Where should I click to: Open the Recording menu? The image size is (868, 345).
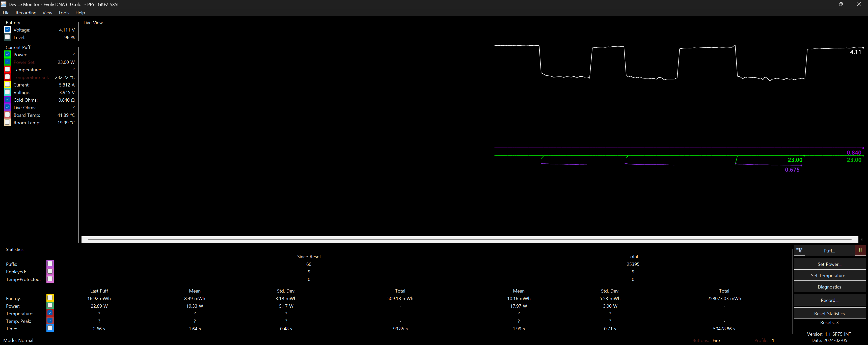click(26, 13)
